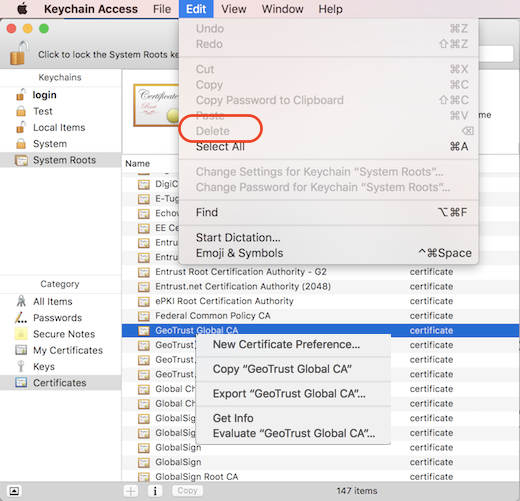Click the Test keychain locked padlock icon
This screenshot has height=501, width=520.
(21, 111)
